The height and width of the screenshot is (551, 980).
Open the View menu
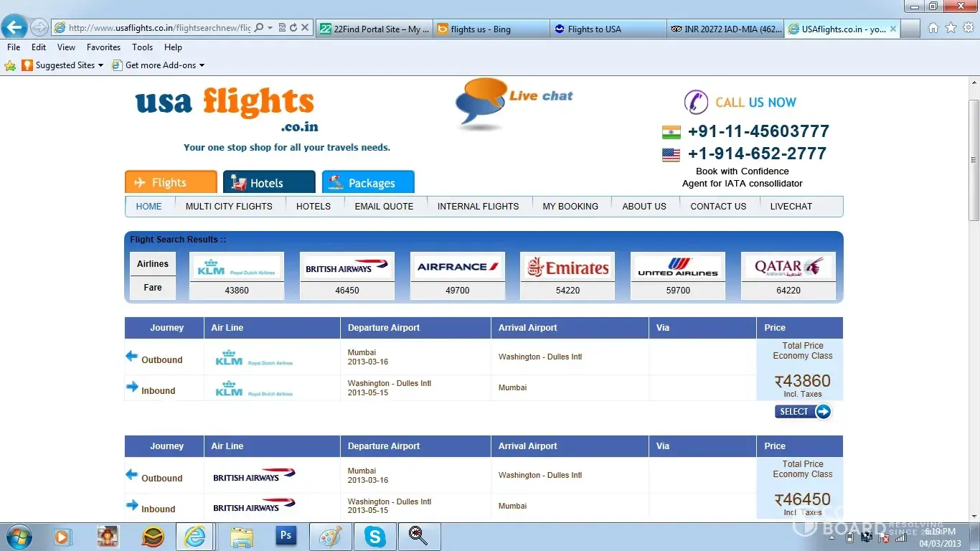(x=66, y=47)
